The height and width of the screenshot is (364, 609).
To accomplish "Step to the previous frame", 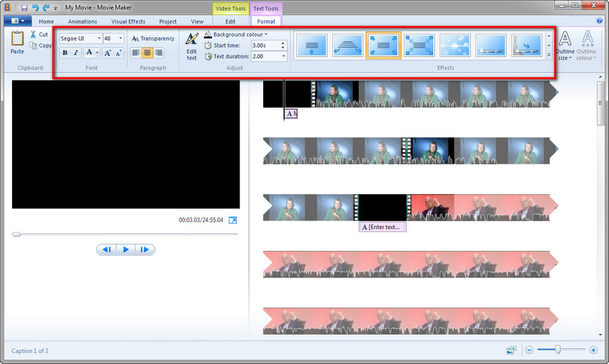I will [x=106, y=250].
